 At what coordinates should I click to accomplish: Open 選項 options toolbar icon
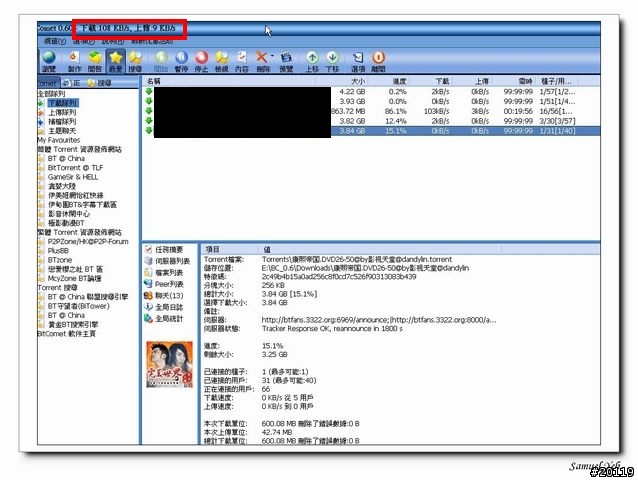[358, 61]
